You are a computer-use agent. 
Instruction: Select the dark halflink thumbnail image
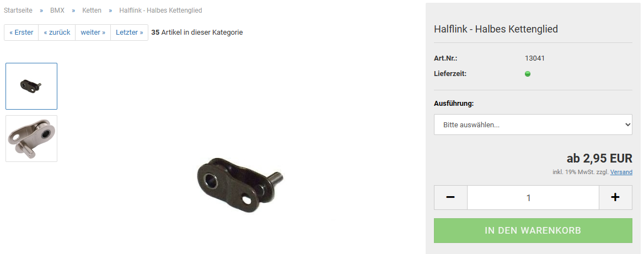point(31,86)
